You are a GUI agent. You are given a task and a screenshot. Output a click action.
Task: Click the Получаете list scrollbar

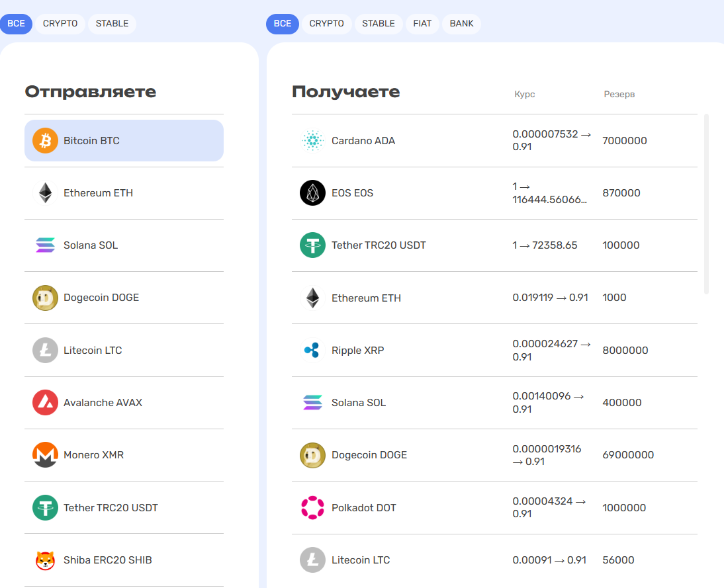click(706, 204)
